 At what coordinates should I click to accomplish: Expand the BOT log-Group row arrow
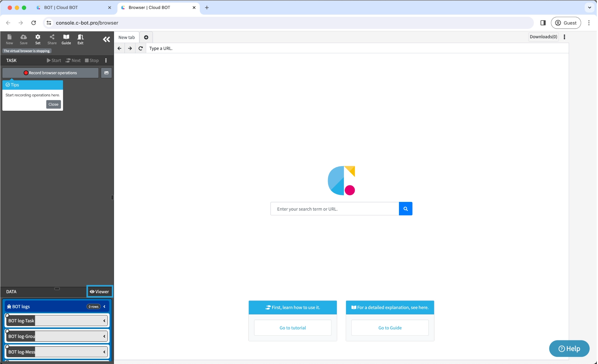coord(104,336)
